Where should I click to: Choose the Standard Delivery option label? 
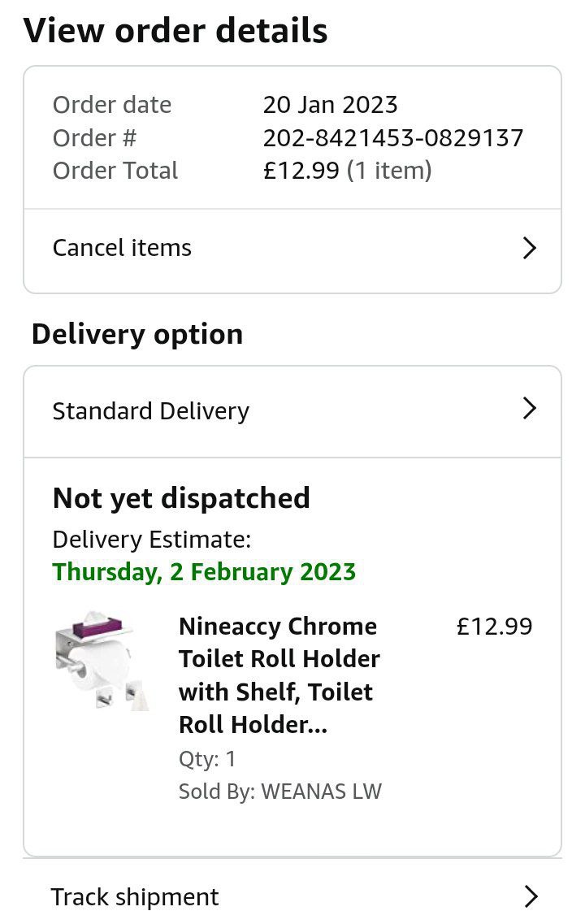tap(150, 411)
